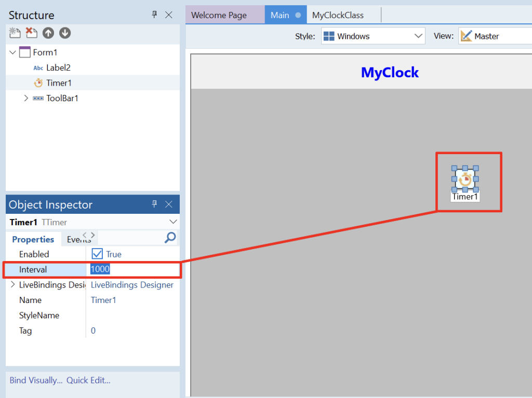Select Timer1 in the Structure tree
The image size is (532, 398).
(59, 83)
